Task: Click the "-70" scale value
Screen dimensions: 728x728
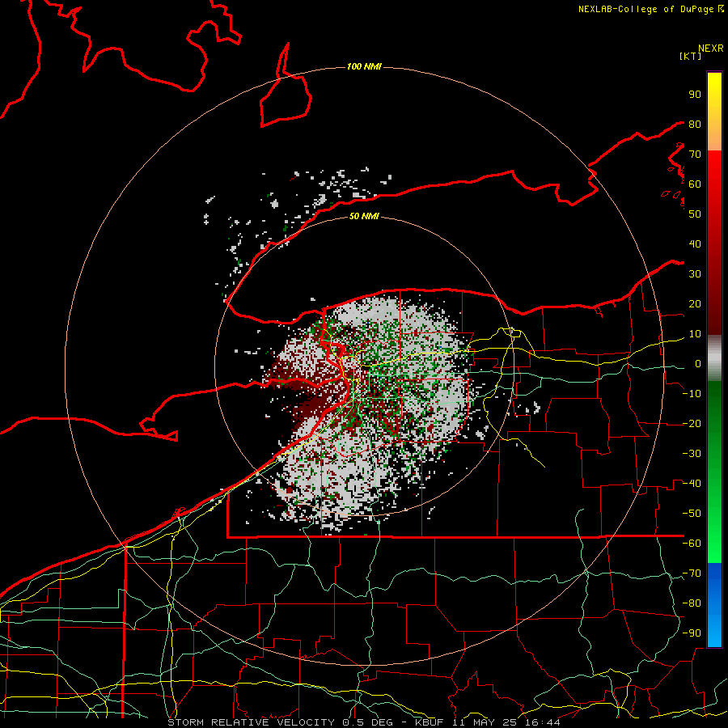Action: click(x=692, y=574)
